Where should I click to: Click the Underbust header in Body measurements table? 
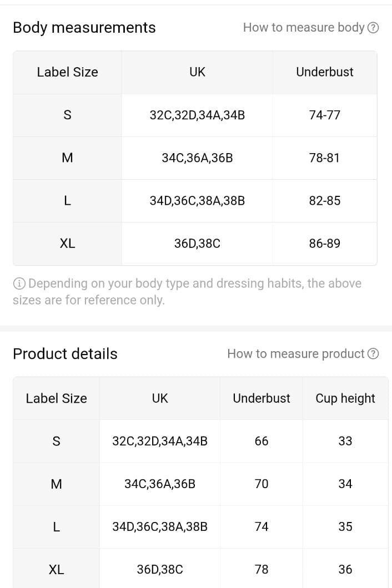(x=325, y=72)
